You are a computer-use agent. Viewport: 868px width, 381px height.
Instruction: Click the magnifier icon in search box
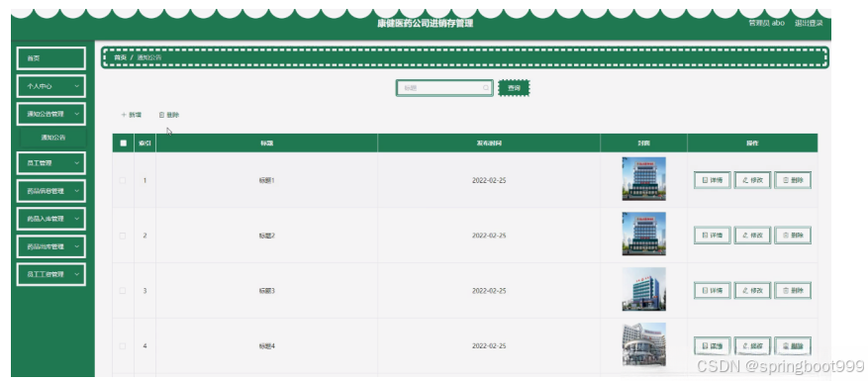point(486,88)
